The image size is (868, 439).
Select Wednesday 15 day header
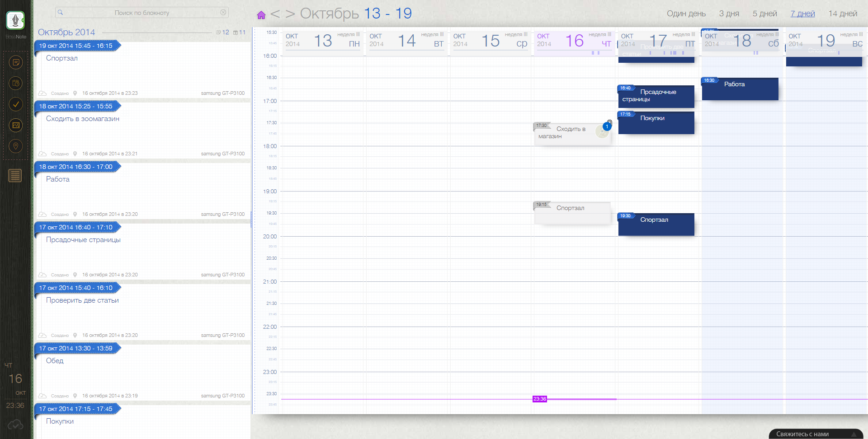tap(490, 41)
